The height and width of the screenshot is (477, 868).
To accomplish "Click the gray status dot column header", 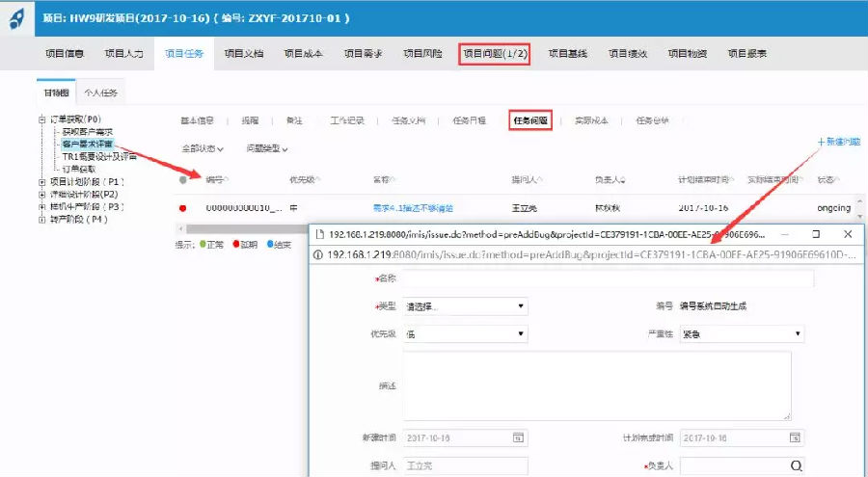I will pos(182,179).
